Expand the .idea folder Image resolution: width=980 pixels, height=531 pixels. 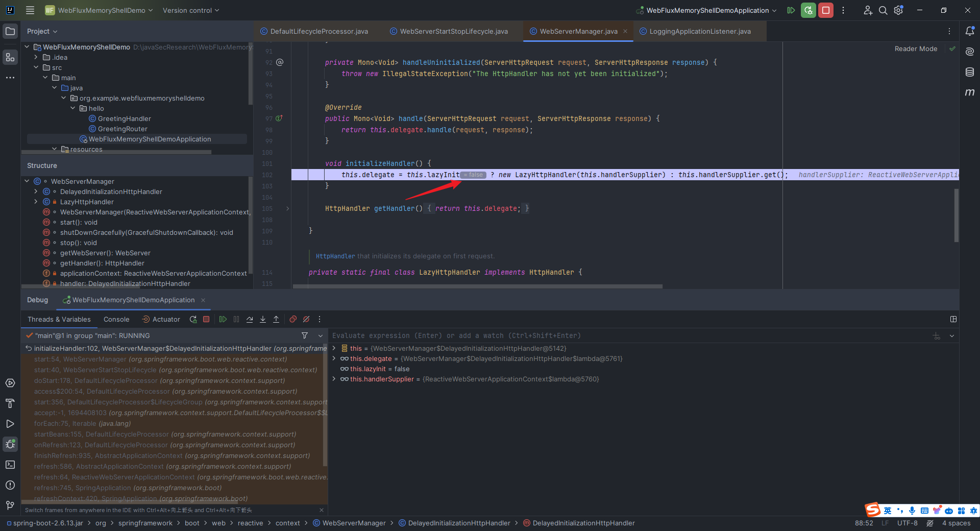[x=36, y=57]
